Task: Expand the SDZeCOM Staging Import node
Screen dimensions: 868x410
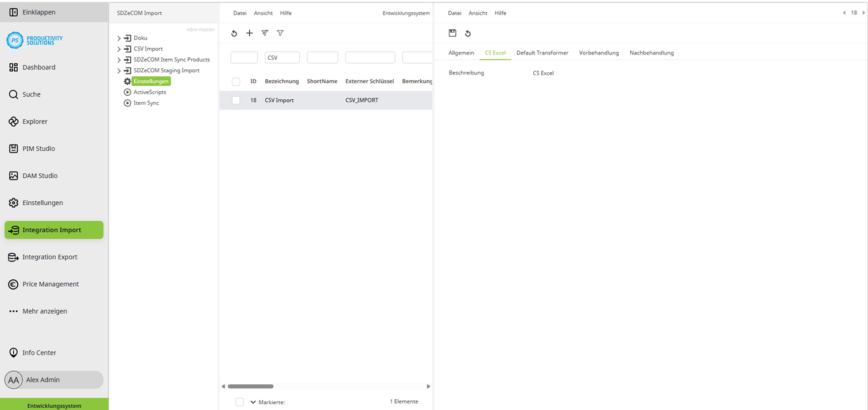Action: [x=119, y=70]
